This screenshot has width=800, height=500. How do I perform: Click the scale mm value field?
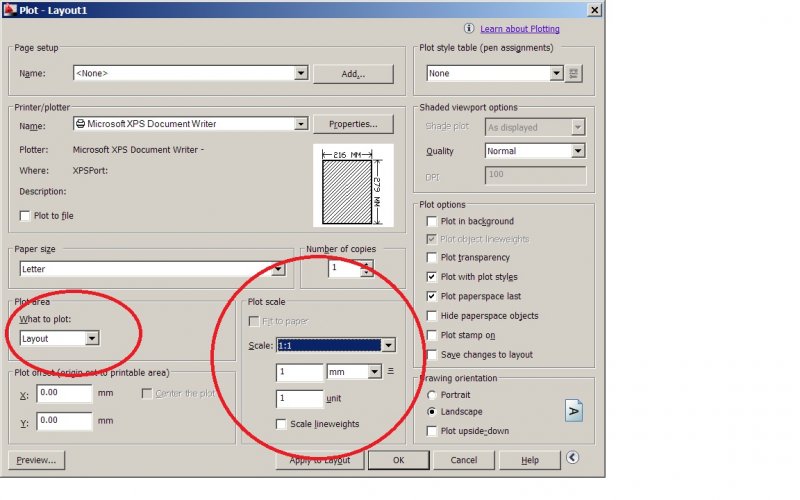click(x=299, y=372)
